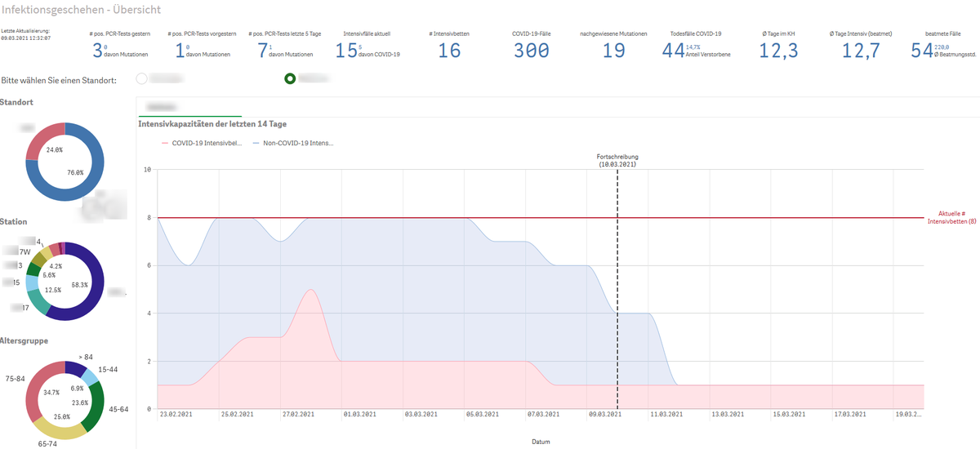Select the green checked Standort radio option
Viewport: 980px width, 449px height.
tap(290, 79)
